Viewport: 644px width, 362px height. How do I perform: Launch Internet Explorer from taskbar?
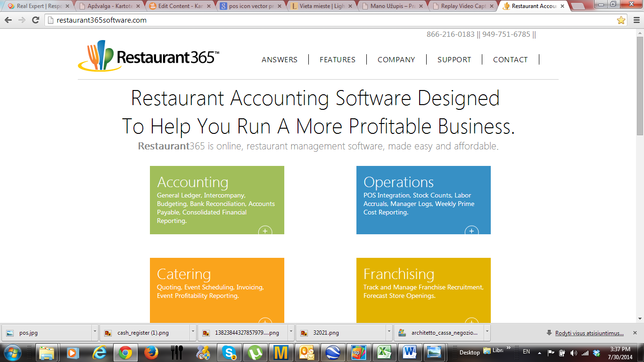(99, 353)
